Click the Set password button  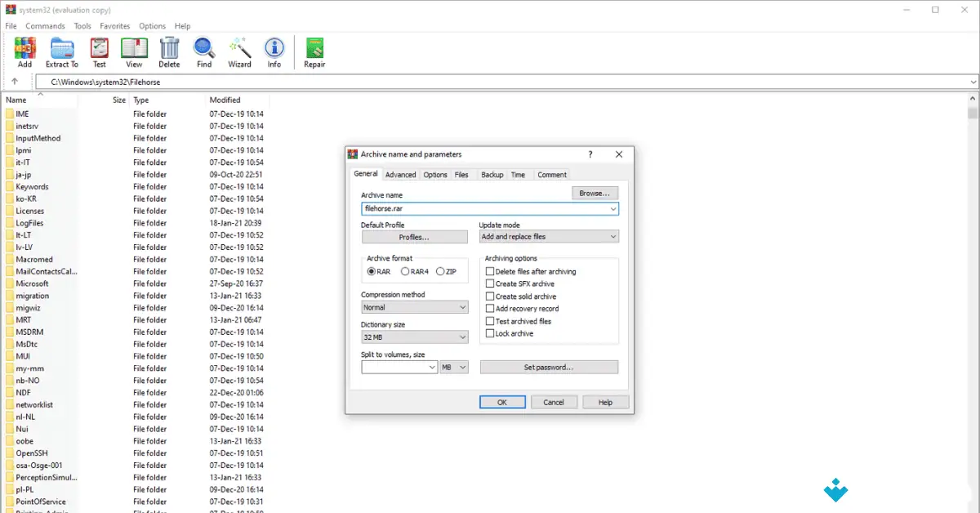click(x=548, y=366)
